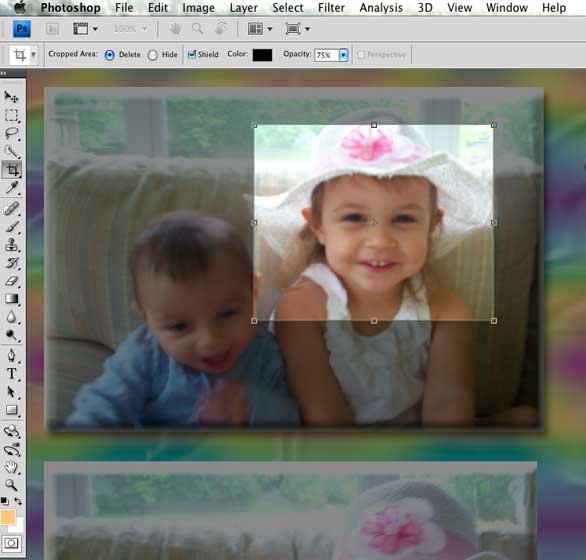This screenshot has width=586, height=560.
Task: Choose the Hide cropped area option
Action: (152, 55)
